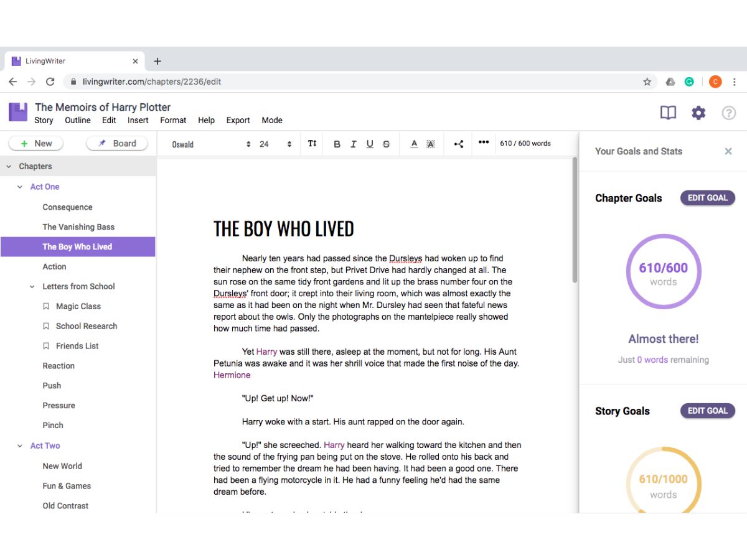
Task: Open the font size 24 dropdown
Action: [x=276, y=144]
